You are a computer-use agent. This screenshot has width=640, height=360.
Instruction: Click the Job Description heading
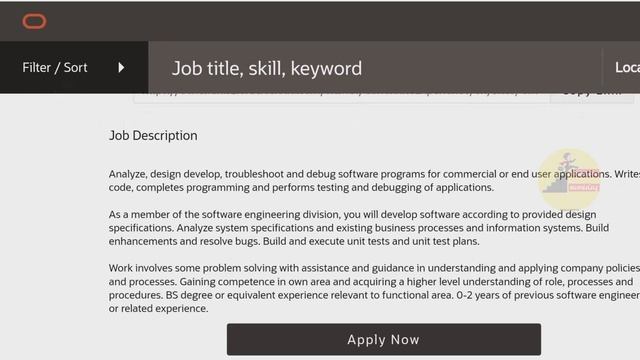click(153, 136)
